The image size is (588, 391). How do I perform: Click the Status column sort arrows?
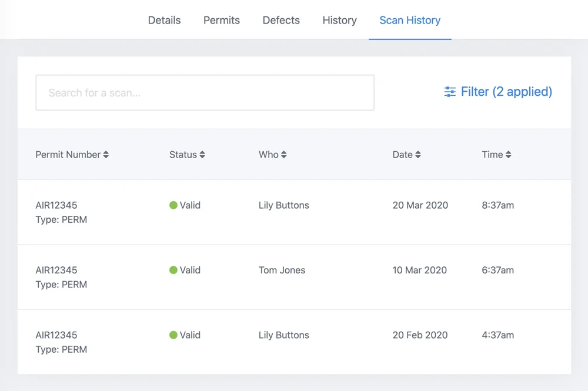(x=201, y=155)
